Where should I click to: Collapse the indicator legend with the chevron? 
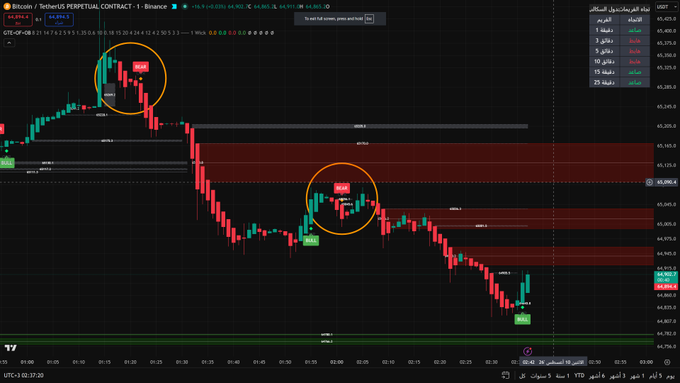[9, 43]
